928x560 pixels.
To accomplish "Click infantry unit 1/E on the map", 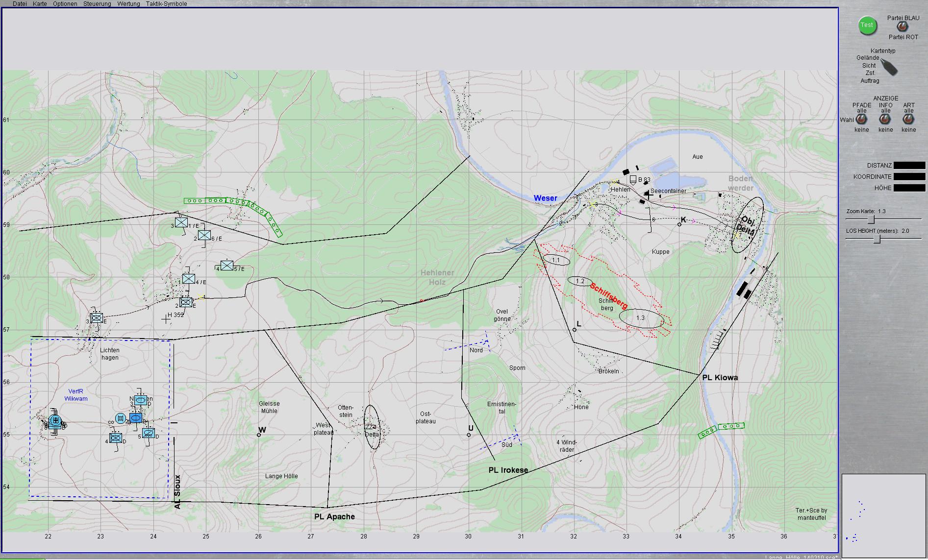I will 181,222.
